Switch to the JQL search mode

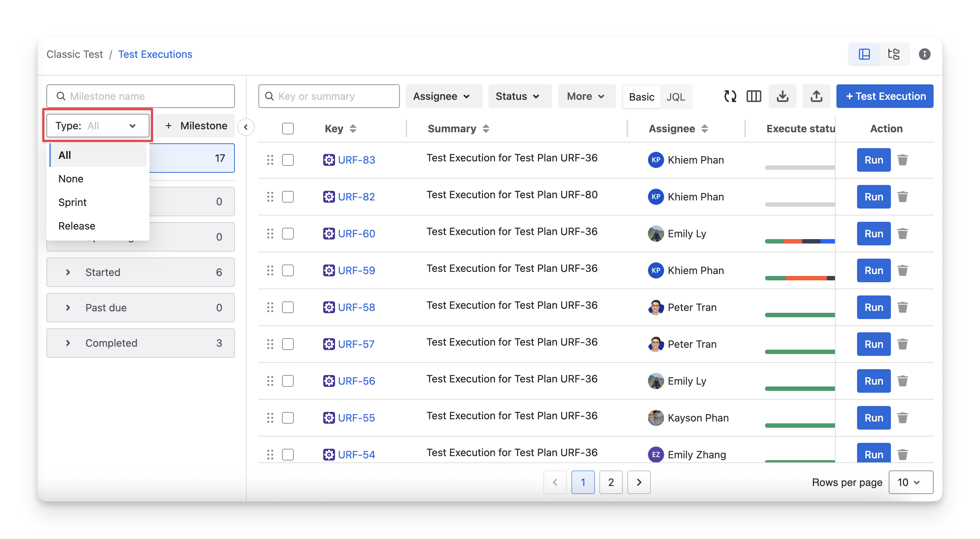(676, 97)
